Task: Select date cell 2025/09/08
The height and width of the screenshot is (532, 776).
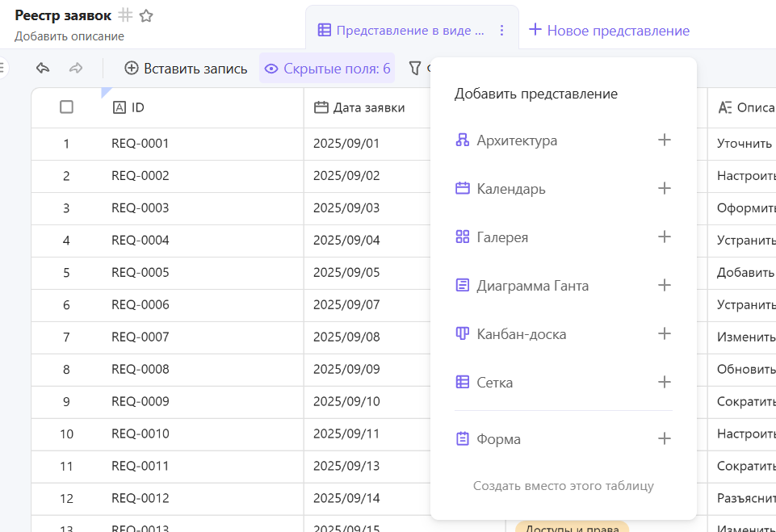Action: tap(367, 337)
